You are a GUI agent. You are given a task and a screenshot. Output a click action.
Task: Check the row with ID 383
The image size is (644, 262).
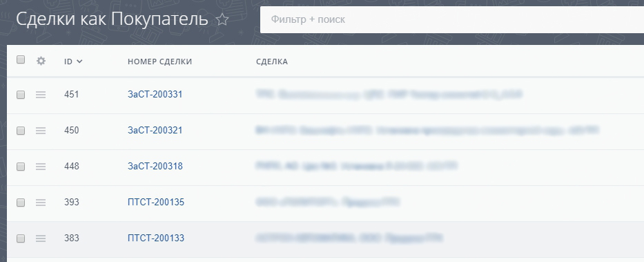[x=21, y=238]
